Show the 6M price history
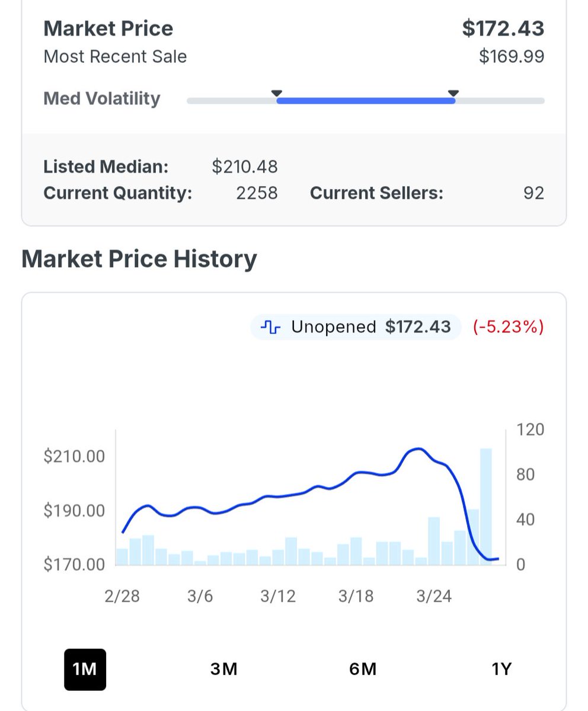This screenshot has height=711, width=588. 363,670
